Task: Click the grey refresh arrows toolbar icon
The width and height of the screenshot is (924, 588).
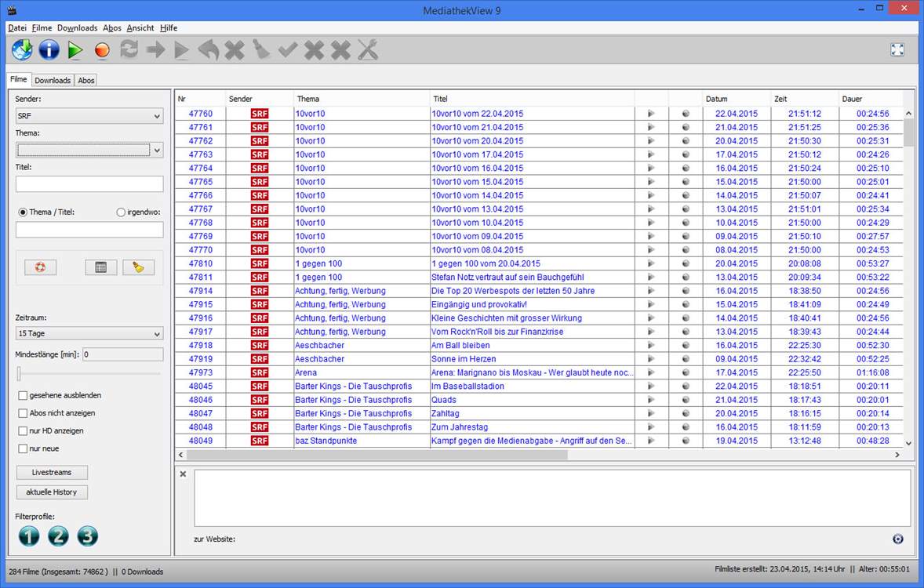Action: coord(129,50)
